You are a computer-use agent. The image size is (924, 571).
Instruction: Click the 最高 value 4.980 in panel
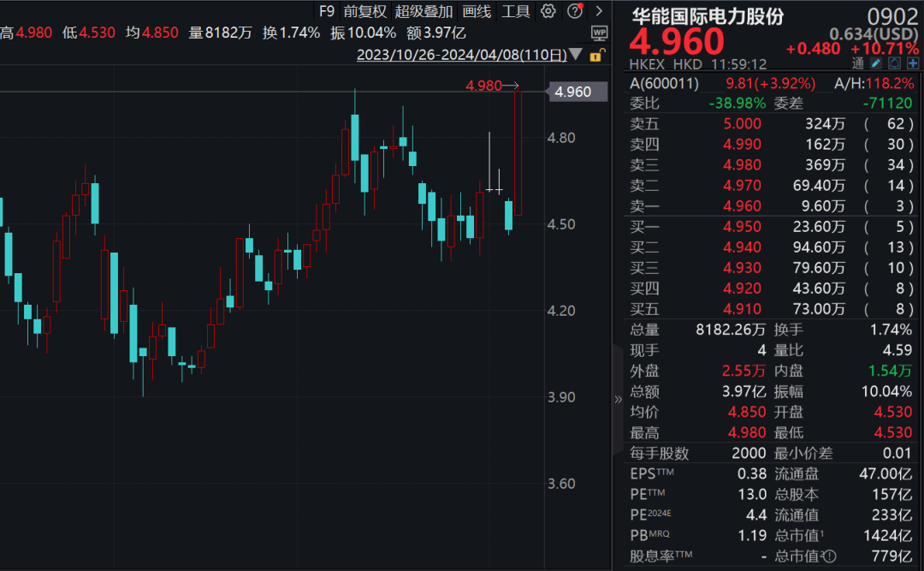(747, 433)
